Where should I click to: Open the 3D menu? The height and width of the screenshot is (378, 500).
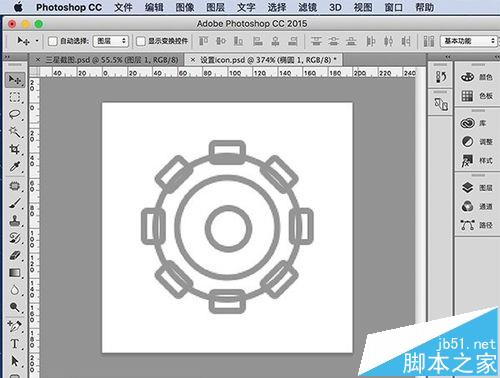coord(335,7)
